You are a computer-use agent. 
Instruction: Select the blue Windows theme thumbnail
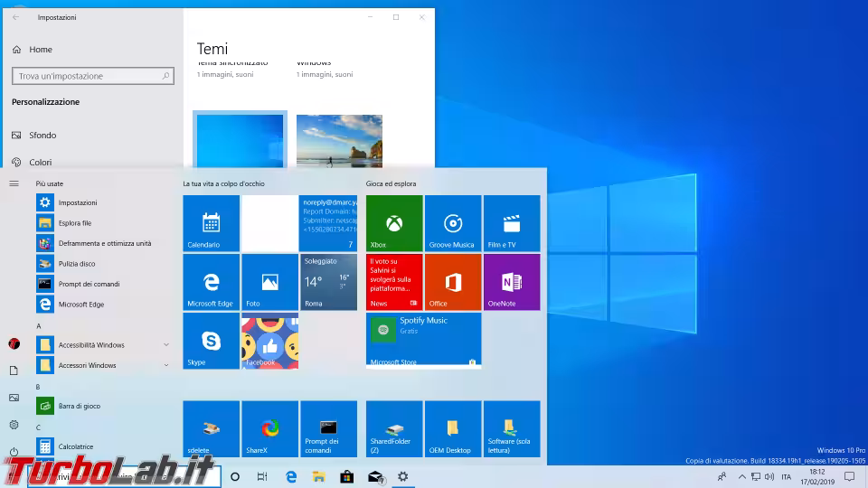tap(240, 140)
